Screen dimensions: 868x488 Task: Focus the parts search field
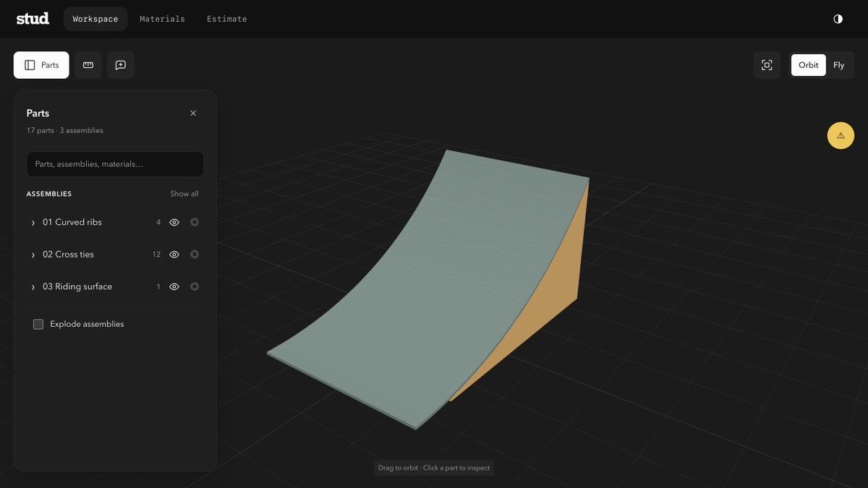pos(115,164)
